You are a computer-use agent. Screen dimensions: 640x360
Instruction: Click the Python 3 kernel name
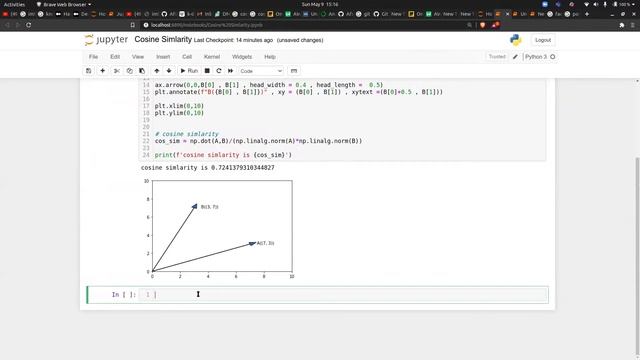(x=536, y=57)
